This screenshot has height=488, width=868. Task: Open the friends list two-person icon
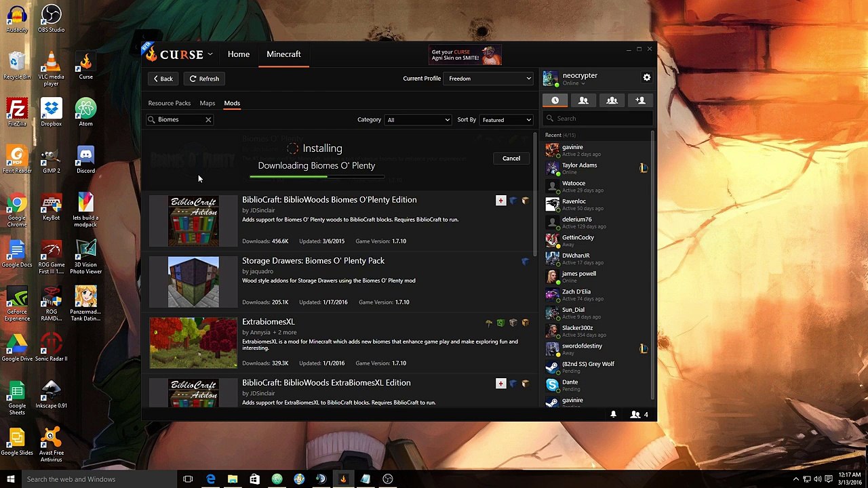[x=583, y=100]
